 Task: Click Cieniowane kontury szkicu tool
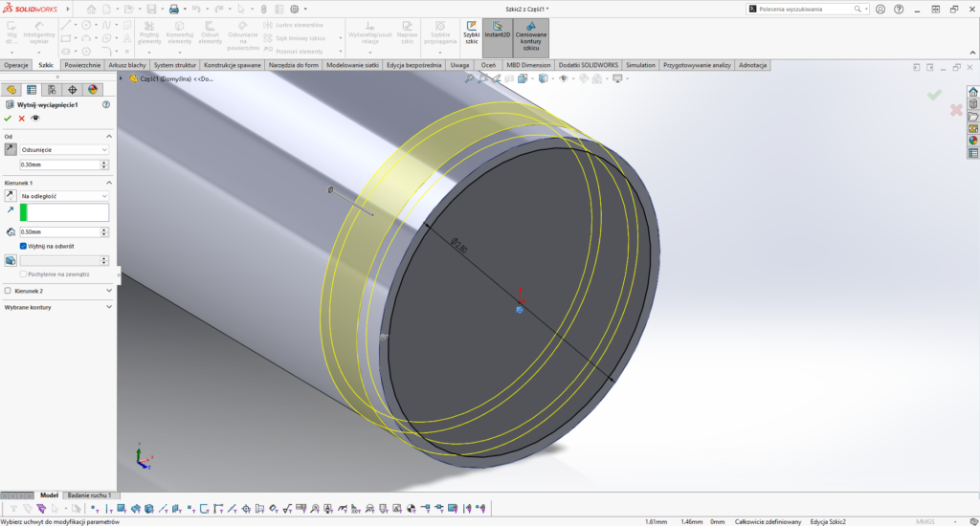tap(530, 36)
